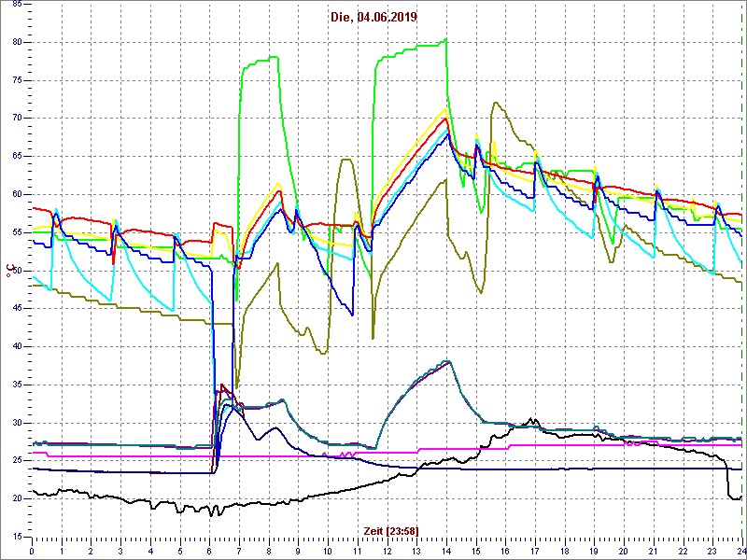Click hour 12 on the time axis
Image resolution: width=747 pixels, height=560 pixels.
point(387,551)
